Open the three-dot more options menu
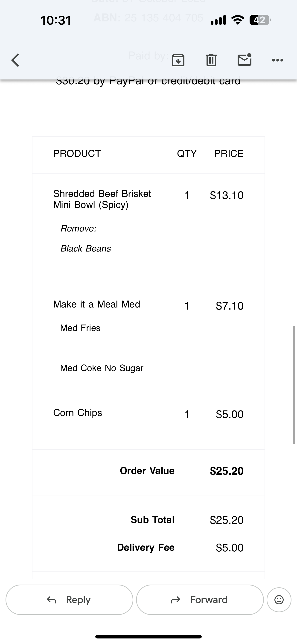 pyautogui.click(x=277, y=60)
